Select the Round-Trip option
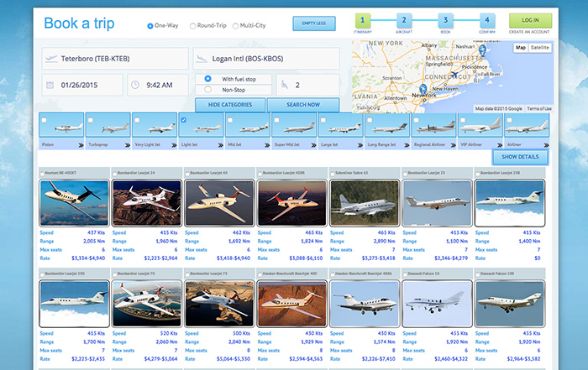Image resolution: width=588 pixels, height=370 pixels. [192, 26]
